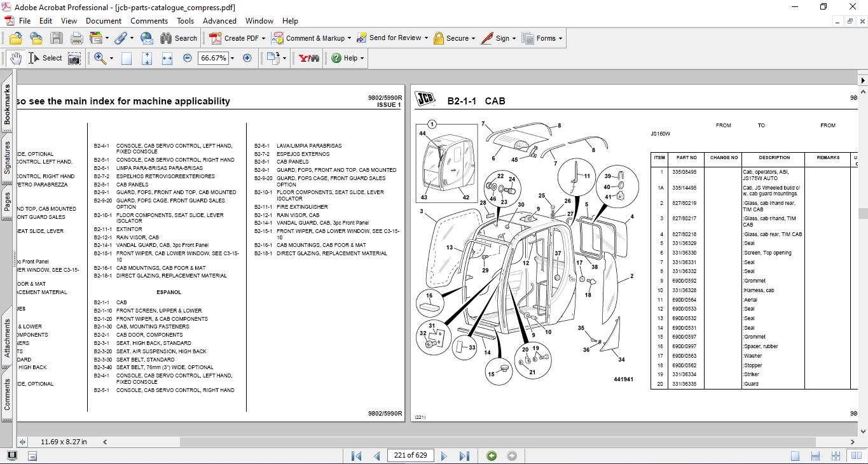This screenshot has width=868, height=464.
Task: Open the Comments side tab
Action: 7,394
